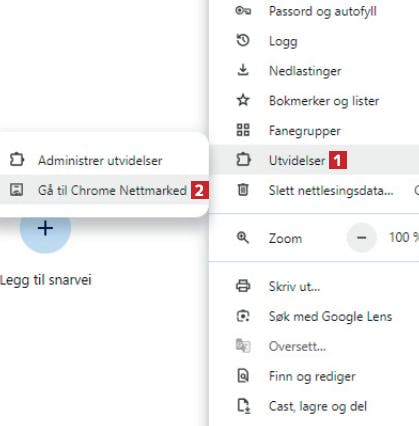Click the Cast, lagre og del icon

click(243, 406)
